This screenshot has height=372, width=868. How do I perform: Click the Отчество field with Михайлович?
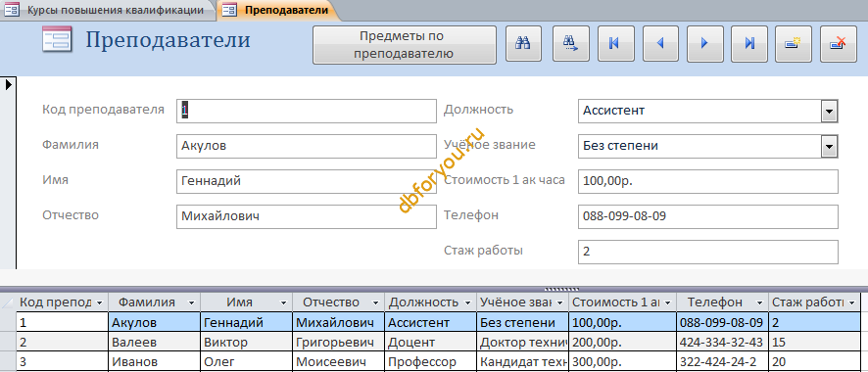pyautogui.click(x=307, y=216)
